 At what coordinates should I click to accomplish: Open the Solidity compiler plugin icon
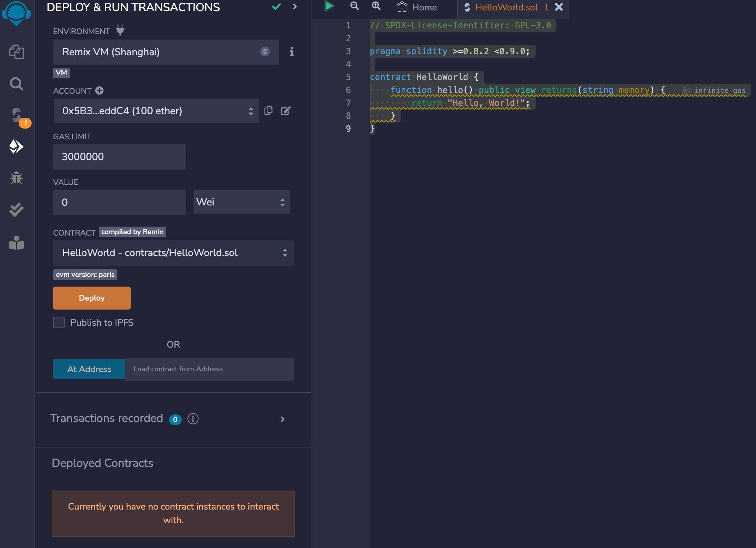(x=17, y=116)
